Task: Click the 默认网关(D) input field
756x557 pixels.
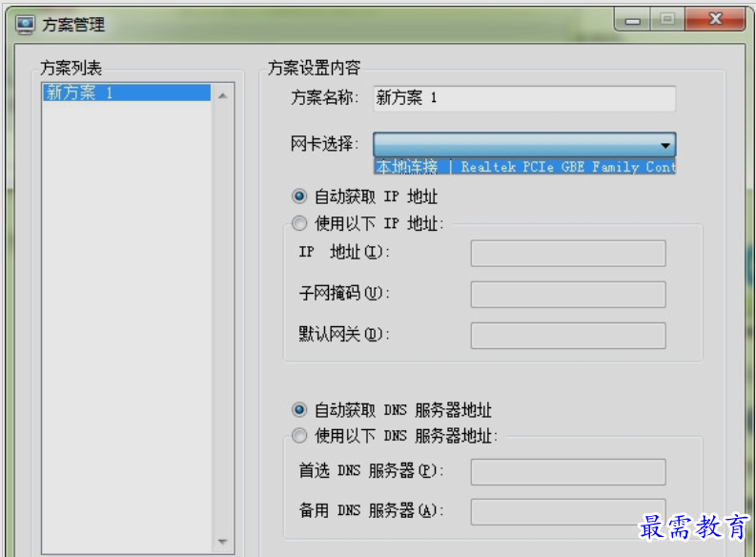Action: click(568, 336)
